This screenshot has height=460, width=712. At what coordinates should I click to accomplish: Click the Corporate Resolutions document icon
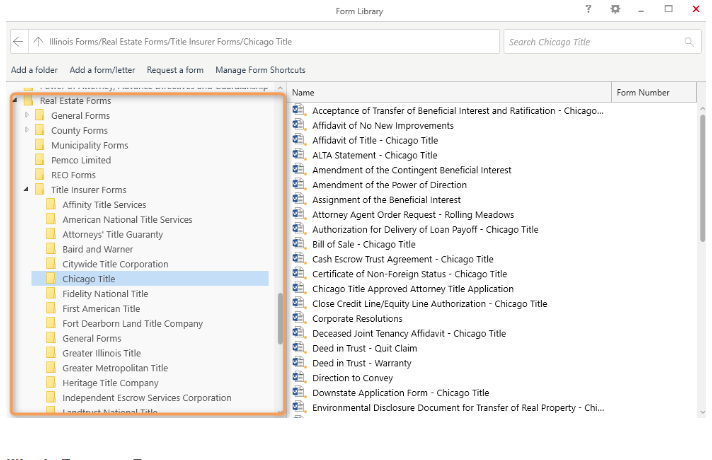[x=298, y=318]
